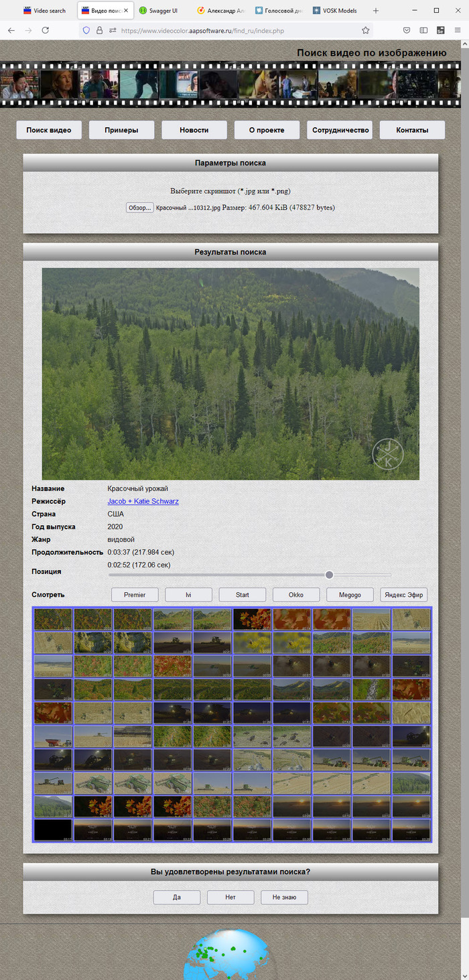Click the Яндекс Эфир watch button

coord(403,595)
